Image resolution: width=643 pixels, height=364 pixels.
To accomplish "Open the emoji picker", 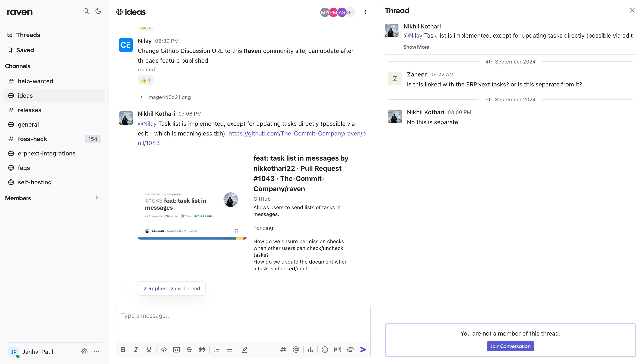I will pos(325,350).
